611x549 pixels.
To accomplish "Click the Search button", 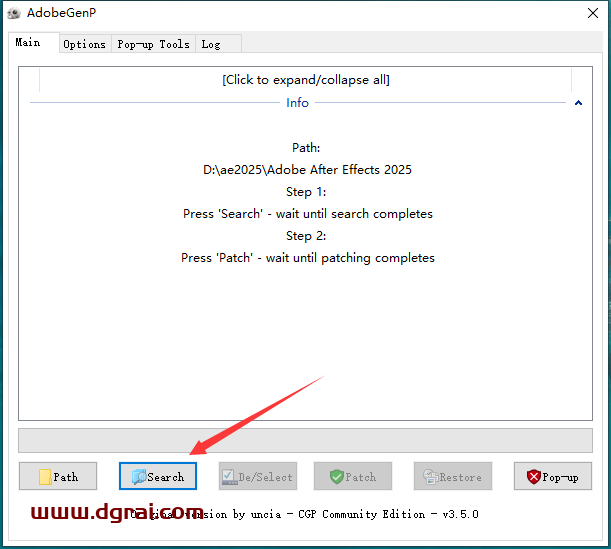I will [x=158, y=476].
